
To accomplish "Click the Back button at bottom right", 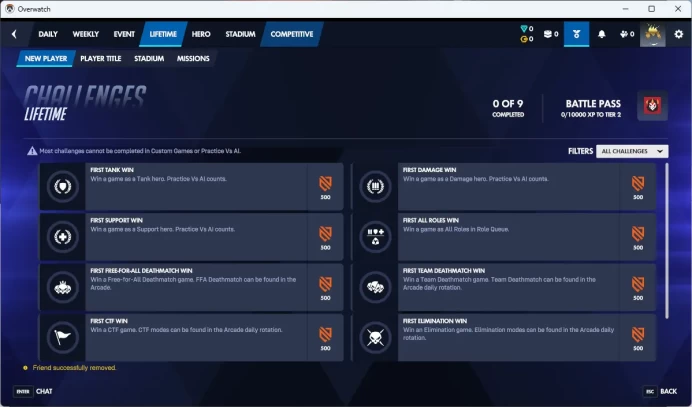I will coord(661,391).
